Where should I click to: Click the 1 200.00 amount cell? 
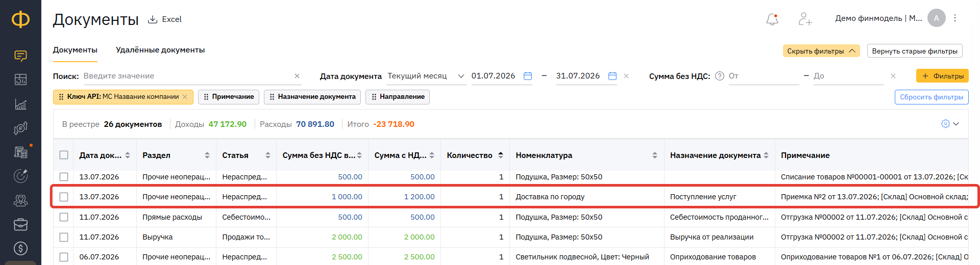click(x=420, y=197)
